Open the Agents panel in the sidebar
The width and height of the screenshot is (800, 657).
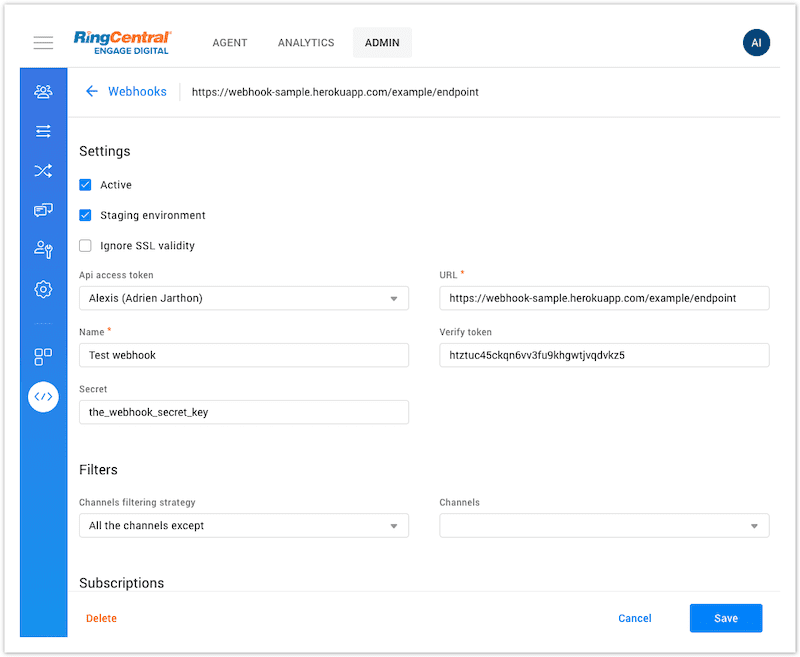[43, 90]
